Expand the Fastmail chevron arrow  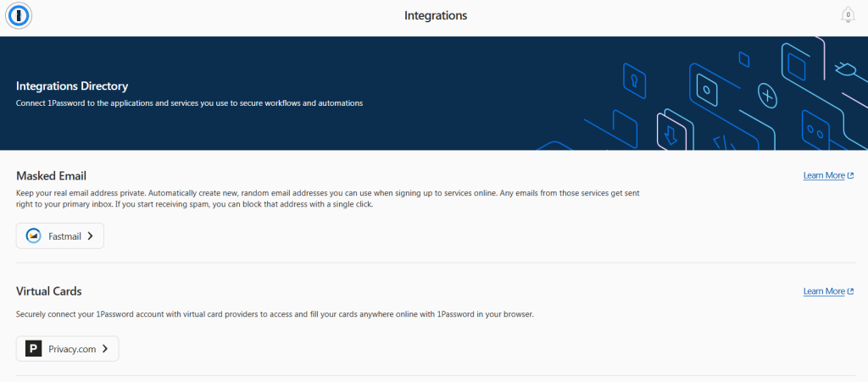(x=91, y=236)
